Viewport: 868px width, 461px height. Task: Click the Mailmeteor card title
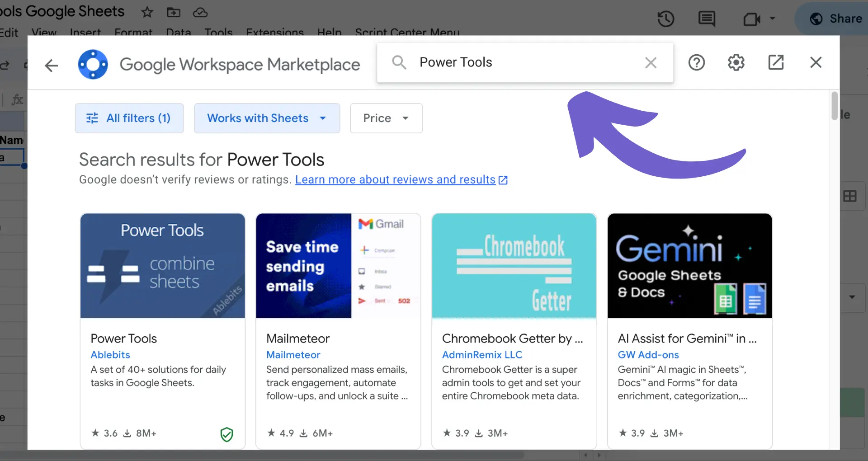coord(298,339)
